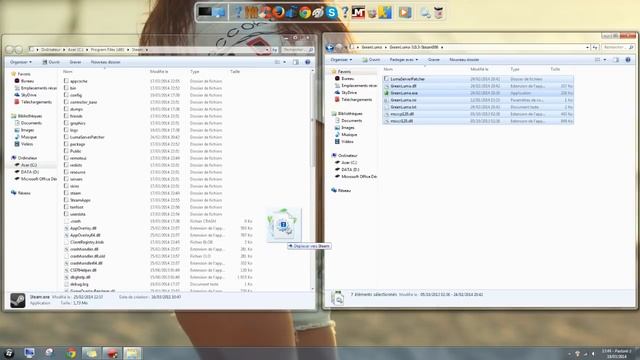Tick the checkbox next to dumps folder
This screenshot has width=640, height=360.
[x=66, y=109]
